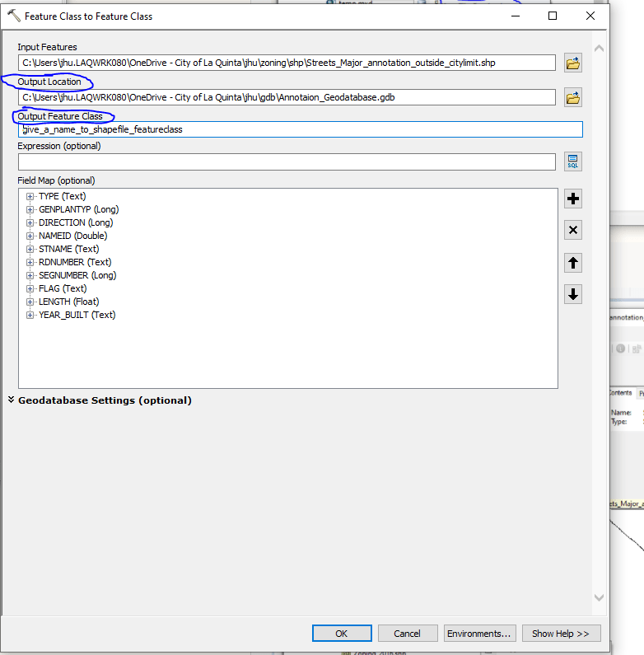The width and height of the screenshot is (644, 655).
Task: Click the hammer tool icon in title bar
Action: point(14,16)
